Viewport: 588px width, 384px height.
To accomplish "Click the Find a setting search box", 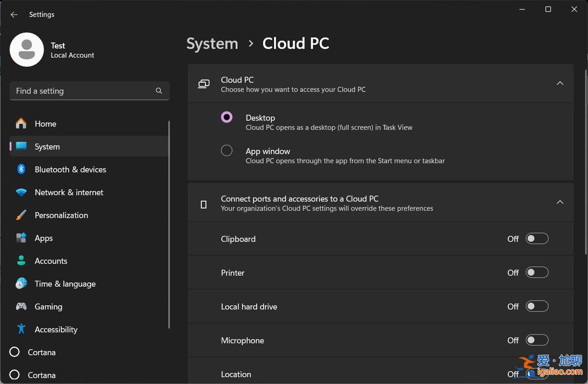I will [90, 91].
